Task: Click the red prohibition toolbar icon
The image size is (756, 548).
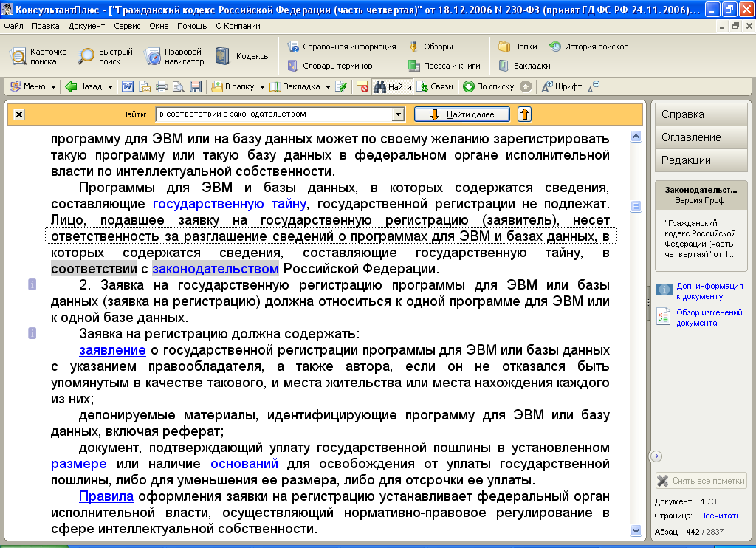Action: 363,86
